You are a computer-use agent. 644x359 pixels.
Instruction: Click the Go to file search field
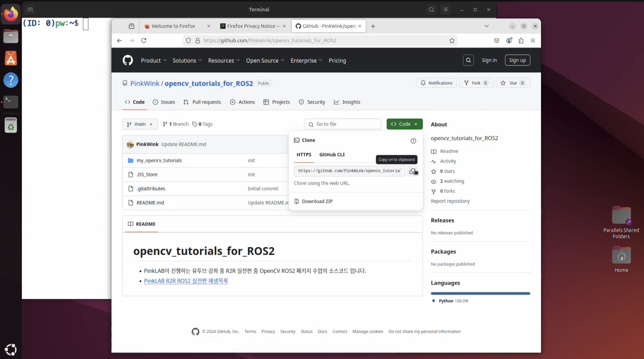tap(343, 124)
